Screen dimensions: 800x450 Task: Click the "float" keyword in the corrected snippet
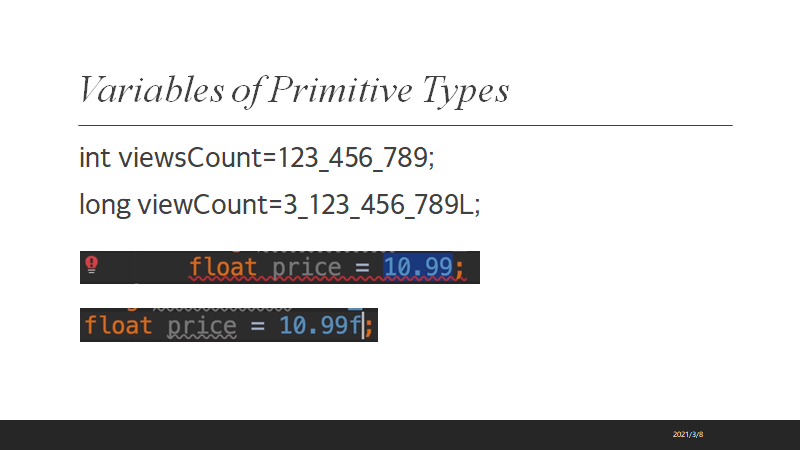pyautogui.click(x=118, y=325)
